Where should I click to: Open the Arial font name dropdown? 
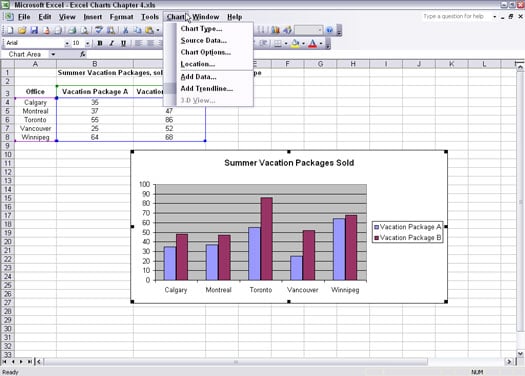[67, 43]
